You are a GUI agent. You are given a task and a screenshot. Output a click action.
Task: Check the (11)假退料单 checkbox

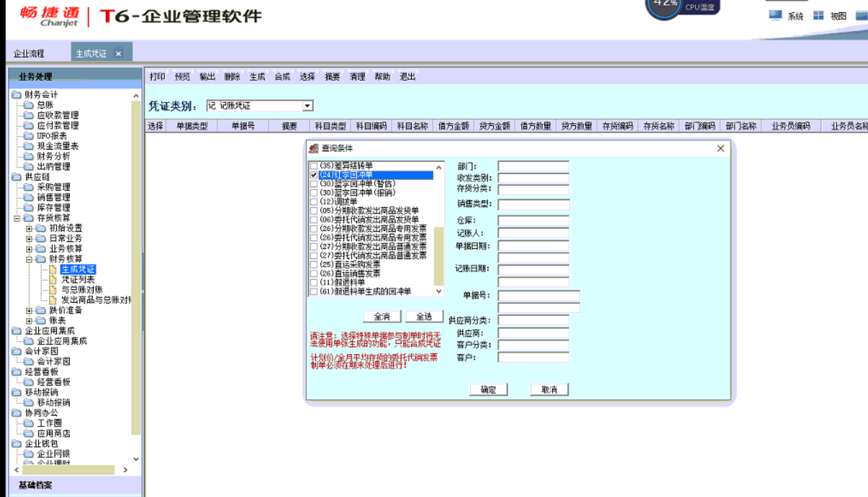(x=314, y=282)
